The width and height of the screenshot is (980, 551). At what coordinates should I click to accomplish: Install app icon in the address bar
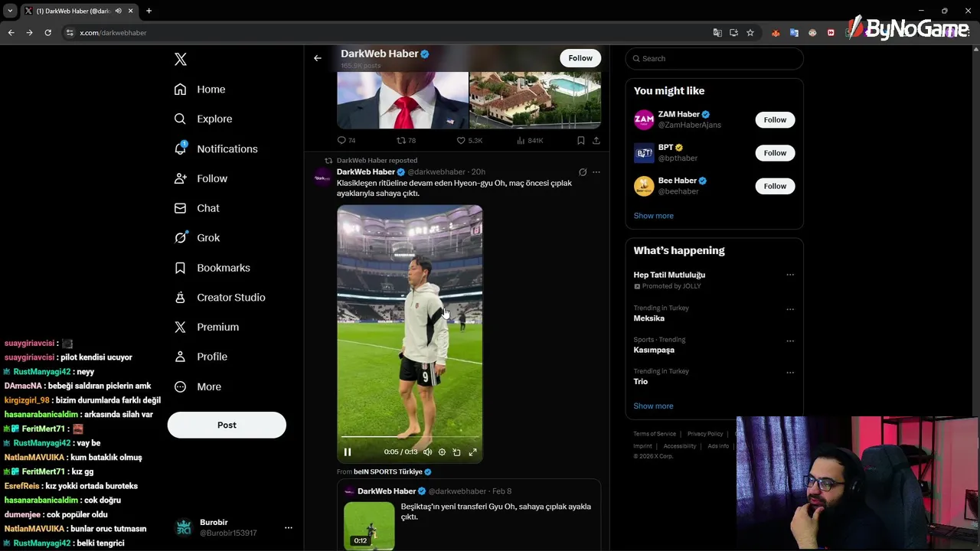tap(733, 33)
